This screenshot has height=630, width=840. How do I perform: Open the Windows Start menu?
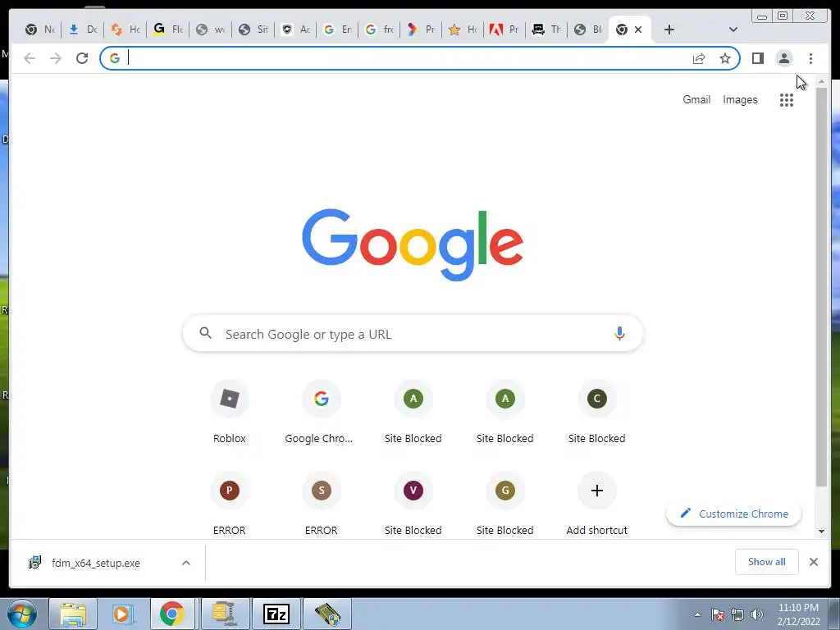coord(21,614)
